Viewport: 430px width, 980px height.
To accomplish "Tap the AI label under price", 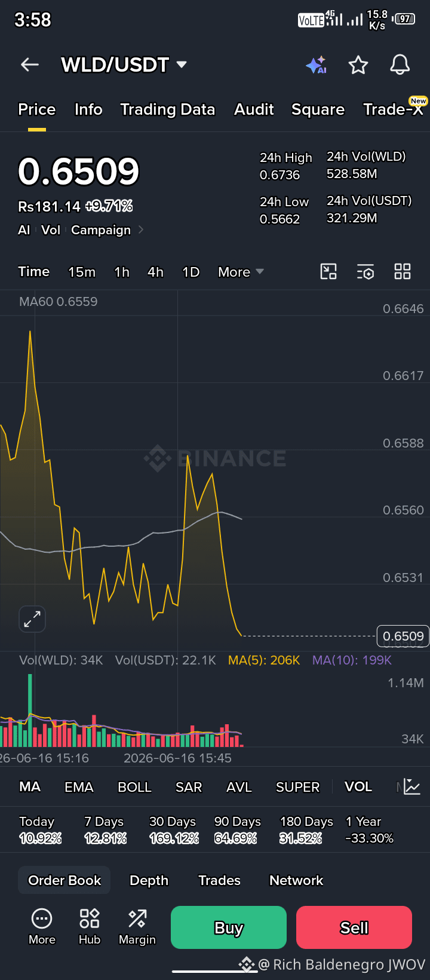I will pos(24,230).
